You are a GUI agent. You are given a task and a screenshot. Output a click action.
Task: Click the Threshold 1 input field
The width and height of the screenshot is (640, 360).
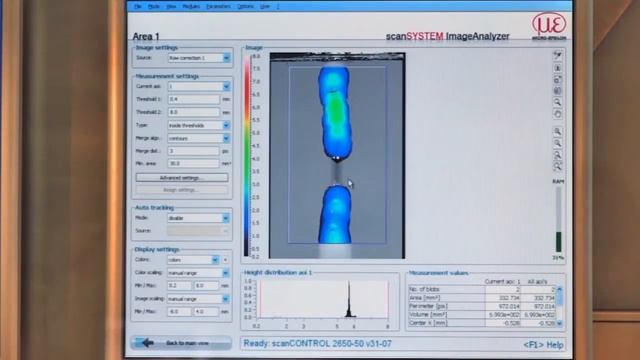point(193,99)
